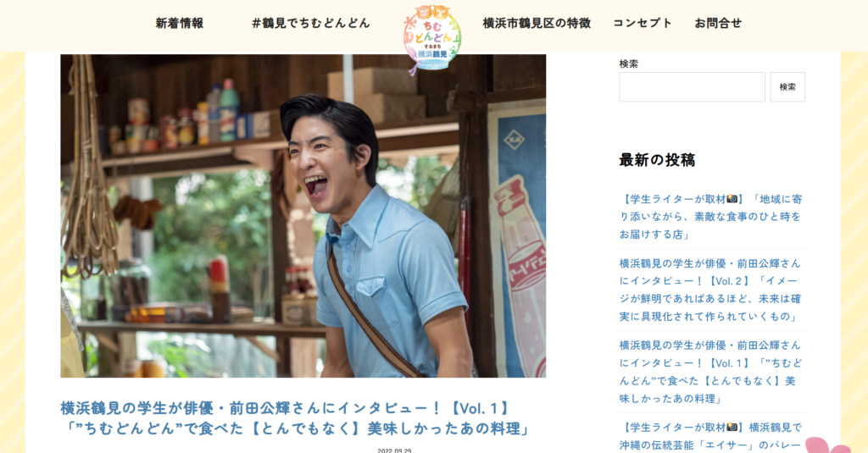868x453 pixels.
Task: Click the camera emoji in first recent post
Action: 732,199
